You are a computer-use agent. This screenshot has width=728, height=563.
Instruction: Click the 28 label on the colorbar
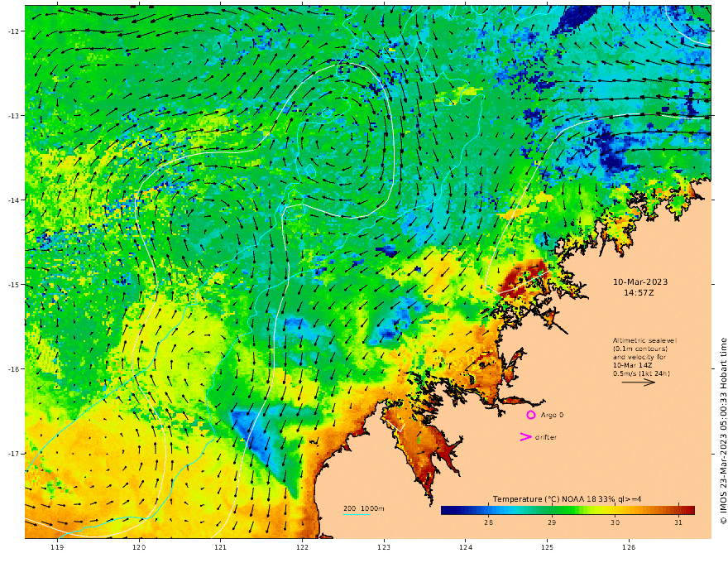488,522
